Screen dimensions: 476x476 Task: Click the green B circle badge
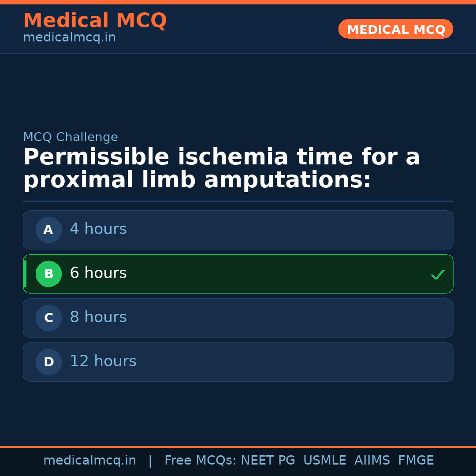click(48, 274)
